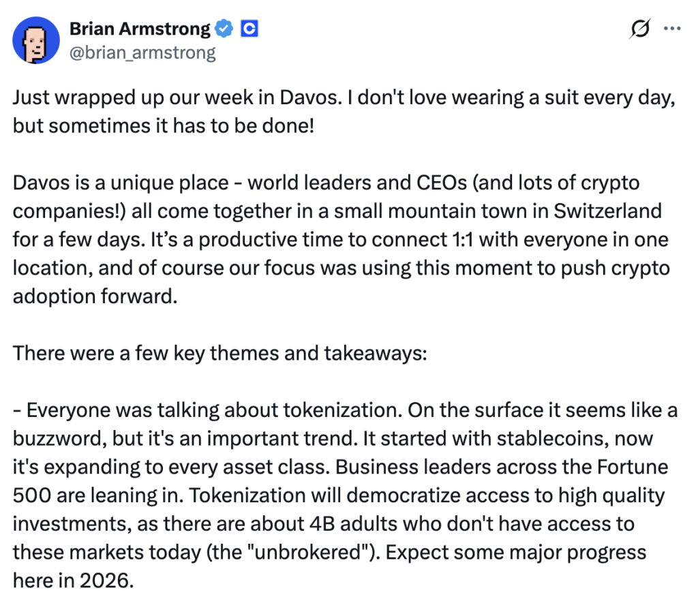The width and height of the screenshot is (698, 616).
Task: Open the Grok actions icon
Action: coord(639,29)
